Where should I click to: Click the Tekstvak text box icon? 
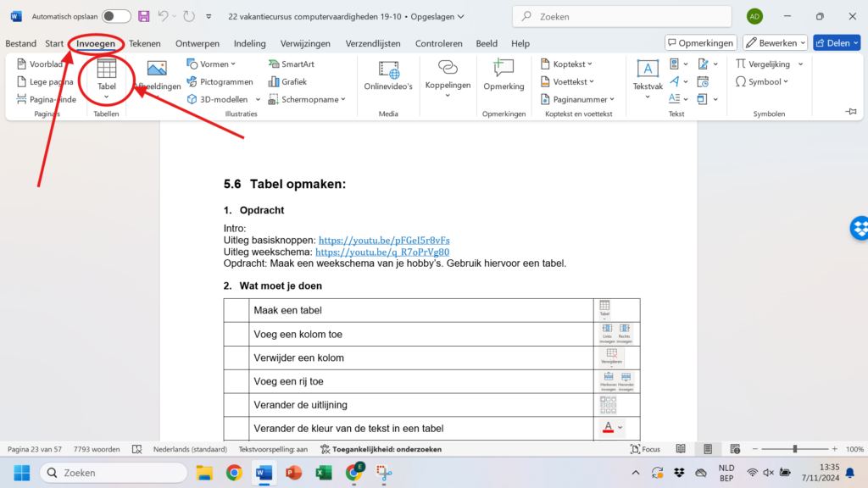pos(648,75)
